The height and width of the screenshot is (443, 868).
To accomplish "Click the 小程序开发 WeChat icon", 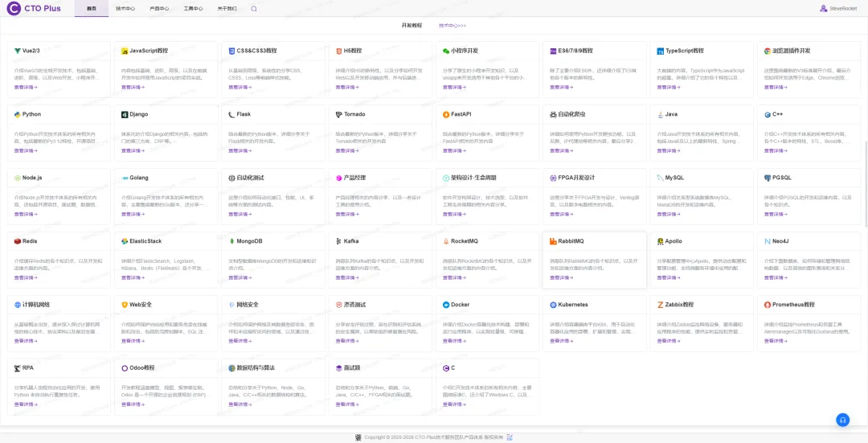I will pos(445,51).
